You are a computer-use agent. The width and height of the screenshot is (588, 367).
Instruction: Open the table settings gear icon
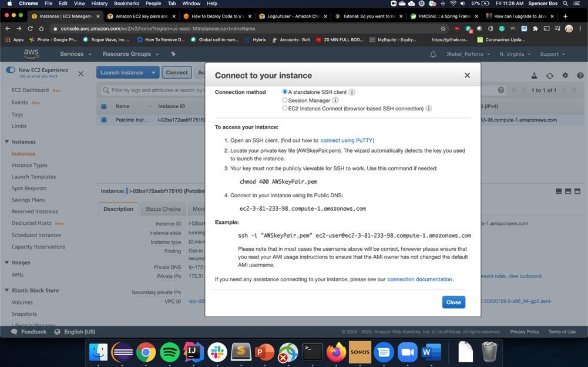(565, 75)
